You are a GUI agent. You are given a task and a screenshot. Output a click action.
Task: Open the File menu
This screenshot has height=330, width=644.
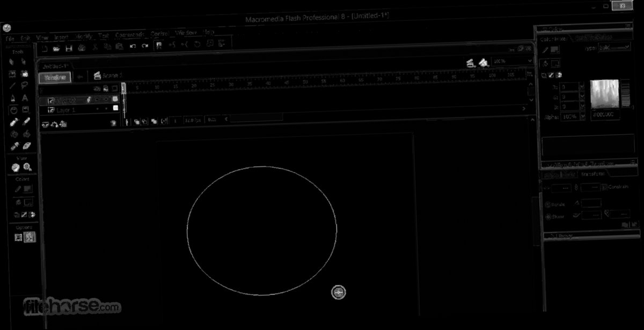click(10, 39)
